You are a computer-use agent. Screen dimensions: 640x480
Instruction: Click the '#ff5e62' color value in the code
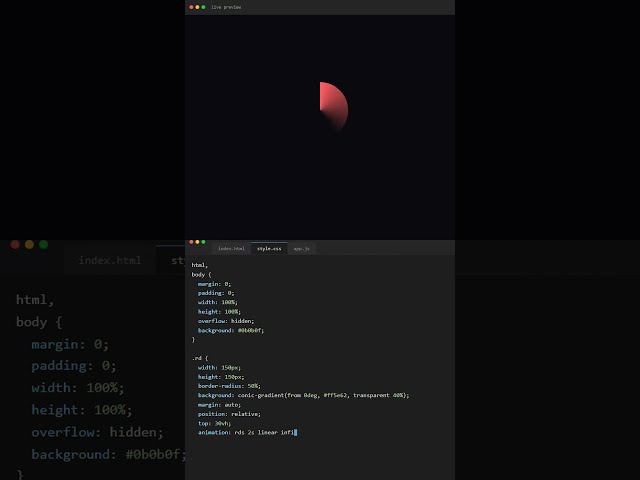(x=336, y=396)
